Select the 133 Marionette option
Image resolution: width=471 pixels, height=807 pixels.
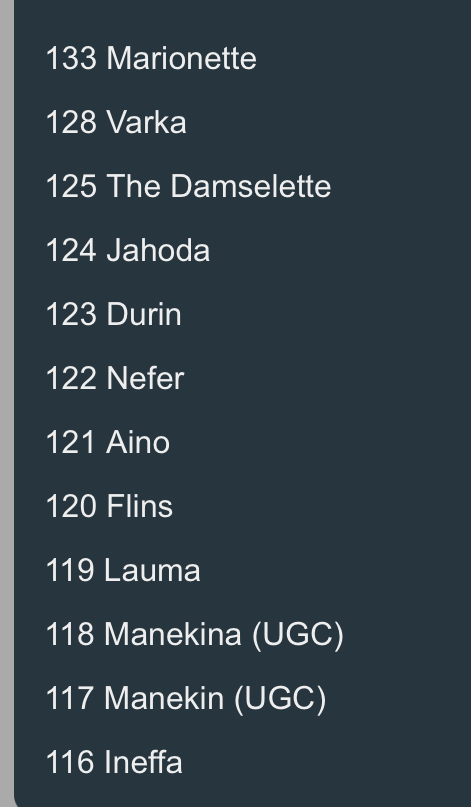tap(243, 58)
